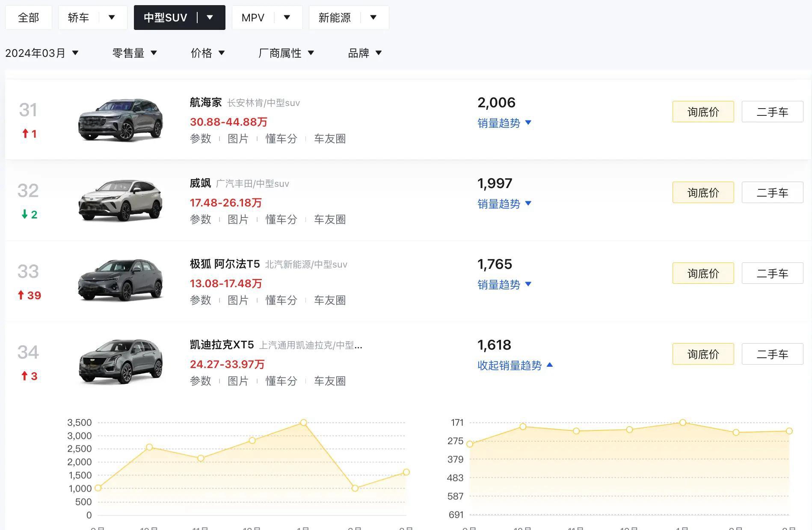View 参数 for 威飒
The width and height of the screenshot is (812, 530).
click(x=201, y=219)
